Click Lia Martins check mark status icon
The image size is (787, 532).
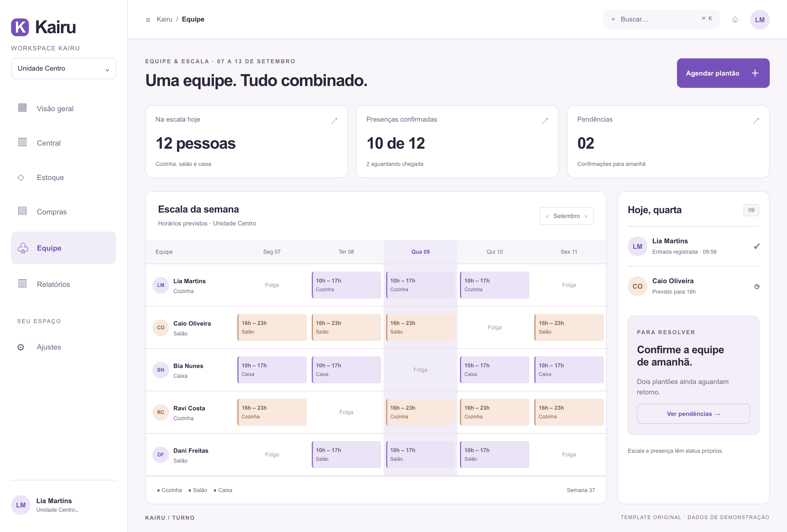click(757, 246)
